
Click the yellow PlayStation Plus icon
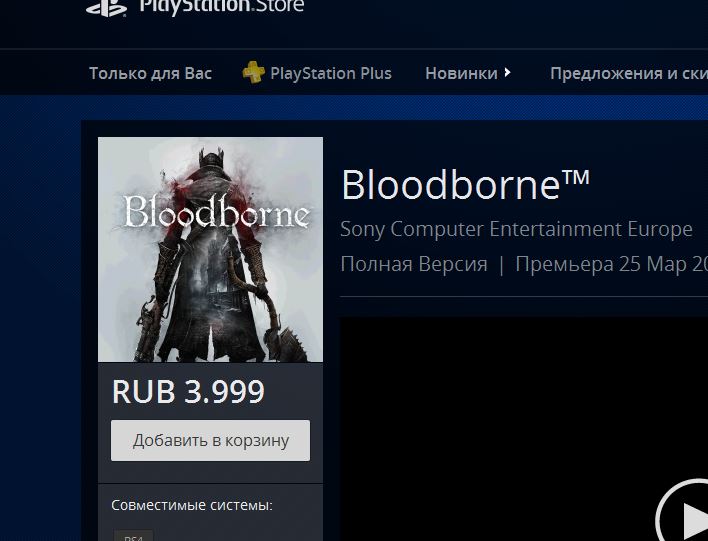254,72
